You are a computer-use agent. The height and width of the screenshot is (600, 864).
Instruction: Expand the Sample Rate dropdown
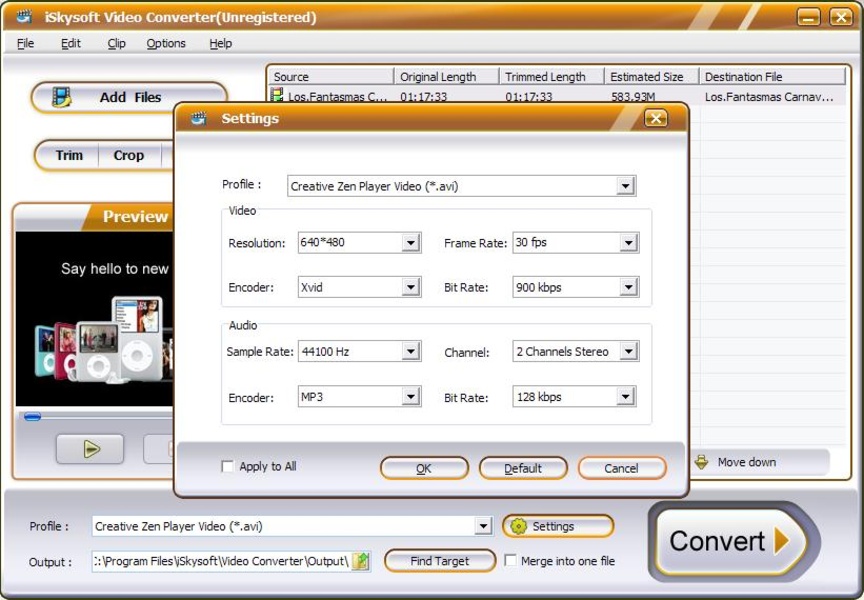(411, 352)
